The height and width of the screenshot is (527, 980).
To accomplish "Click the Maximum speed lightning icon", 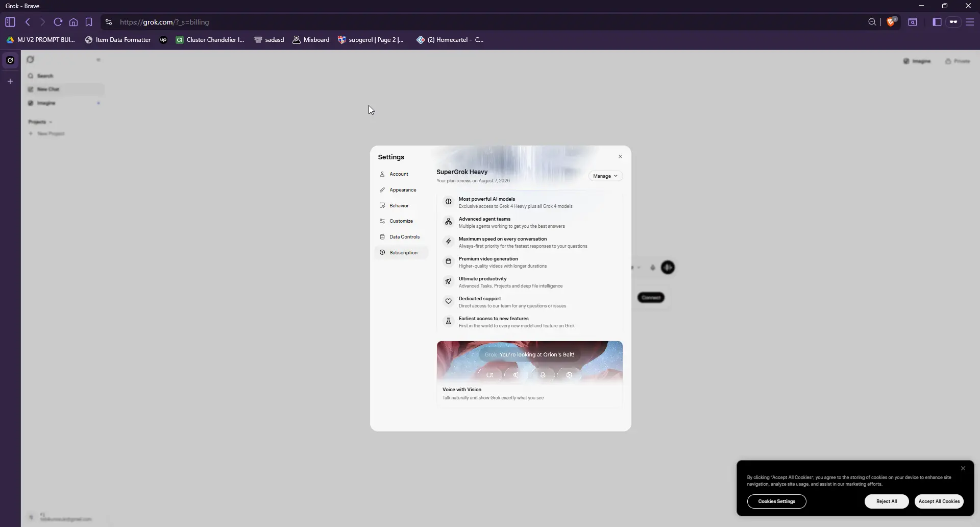I will pyautogui.click(x=448, y=242).
